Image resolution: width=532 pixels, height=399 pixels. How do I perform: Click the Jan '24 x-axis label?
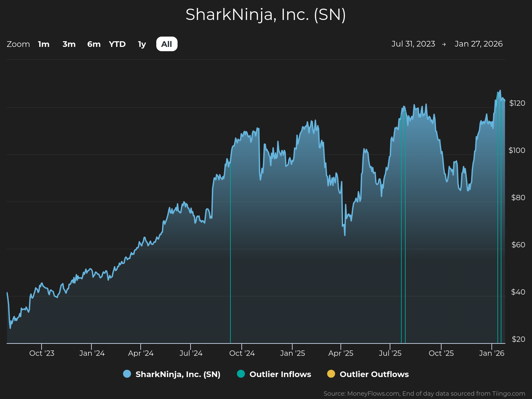pyautogui.click(x=92, y=353)
